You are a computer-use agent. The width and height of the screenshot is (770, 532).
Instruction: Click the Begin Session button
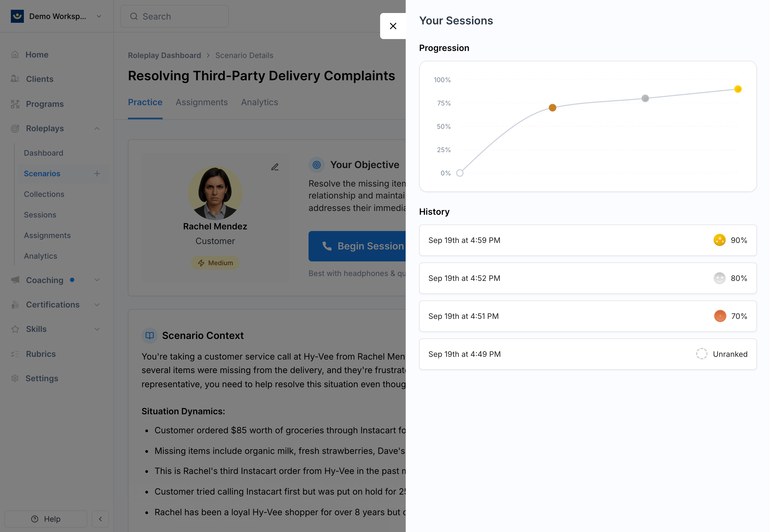[x=357, y=246]
